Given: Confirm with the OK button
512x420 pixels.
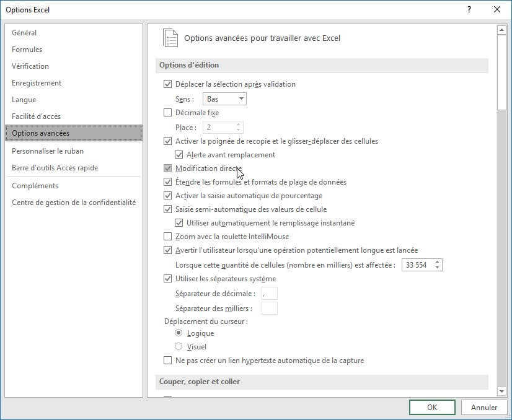Looking at the screenshot, I should 432,407.
